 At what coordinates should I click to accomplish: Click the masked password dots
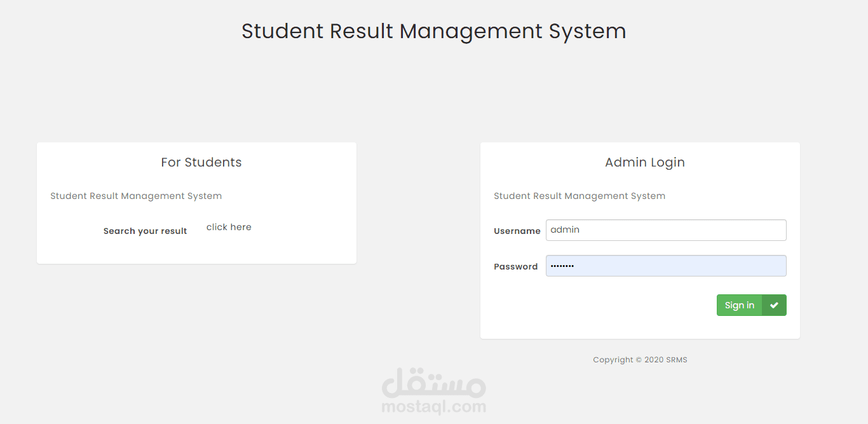(562, 266)
